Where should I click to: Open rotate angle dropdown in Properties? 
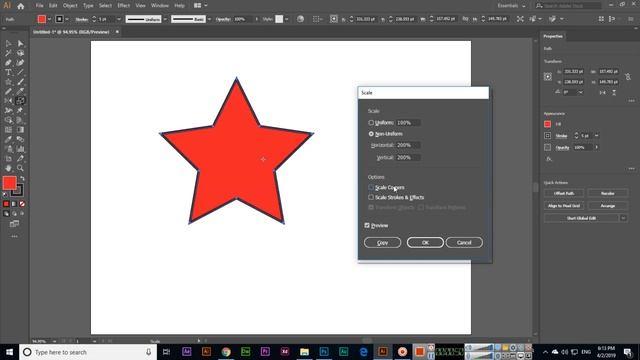tap(580, 93)
